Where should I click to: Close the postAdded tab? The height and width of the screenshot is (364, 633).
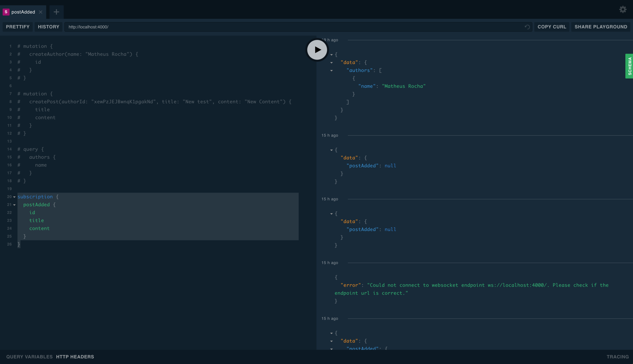(41, 12)
